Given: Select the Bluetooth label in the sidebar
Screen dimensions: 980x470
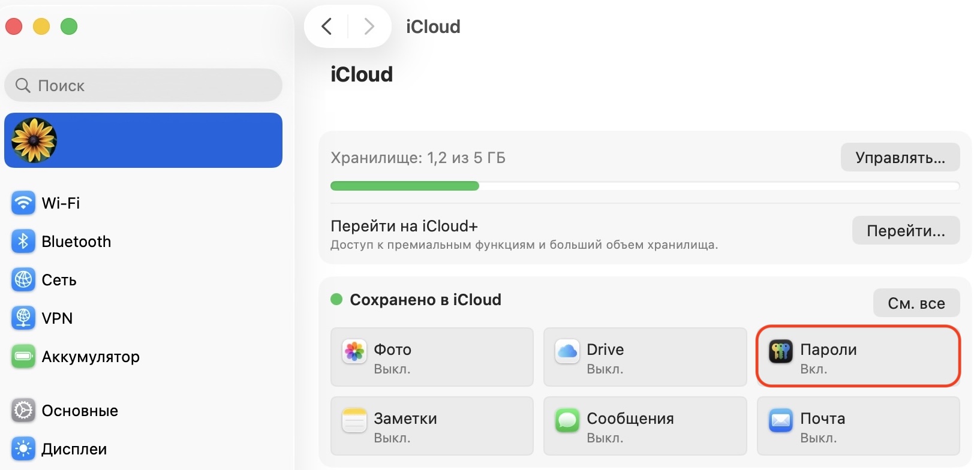Looking at the screenshot, I should (x=76, y=242).
